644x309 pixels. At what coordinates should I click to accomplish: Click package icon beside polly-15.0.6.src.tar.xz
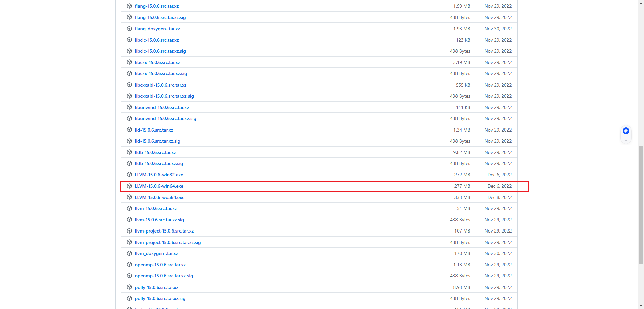pos(129,287)
